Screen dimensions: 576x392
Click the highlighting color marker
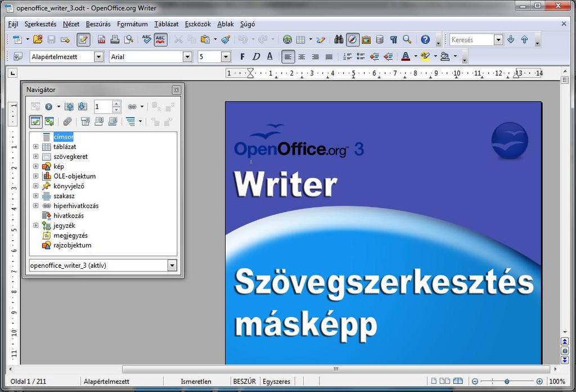click(425, 57)
